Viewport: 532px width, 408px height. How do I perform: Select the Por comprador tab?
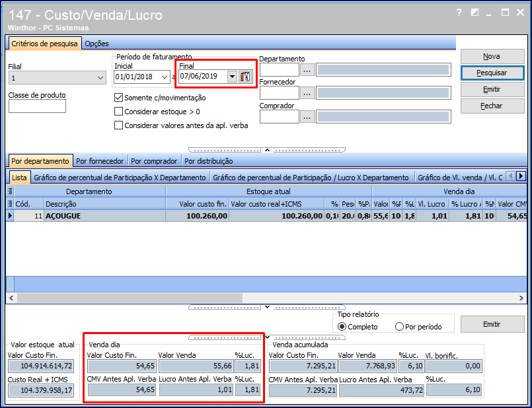[154, 161]
